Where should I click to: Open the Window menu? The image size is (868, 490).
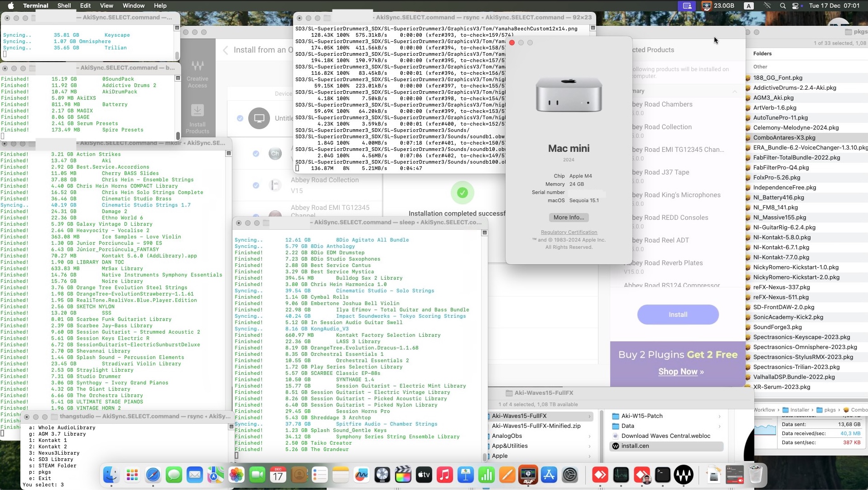(133, 5)
